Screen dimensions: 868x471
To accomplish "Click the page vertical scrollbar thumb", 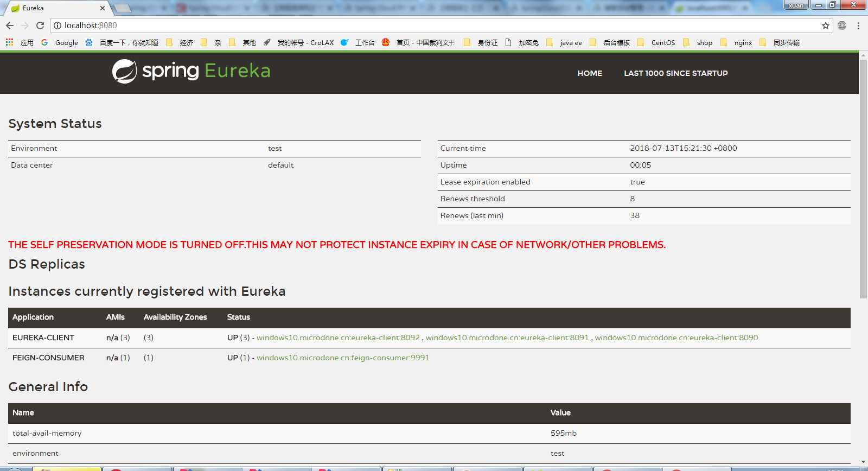I will [x=863, y=179].
